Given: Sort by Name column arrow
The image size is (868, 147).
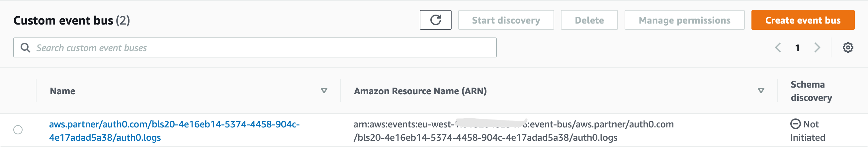Looking at the screenshot, I should click(x=324, y=91).
